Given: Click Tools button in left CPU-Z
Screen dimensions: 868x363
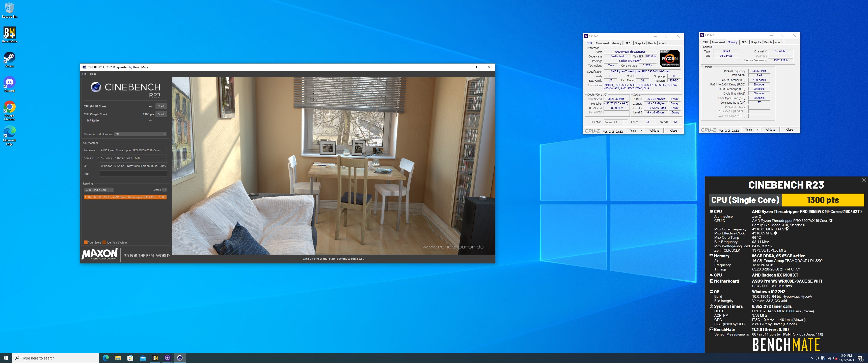Looking at the screenshot, I should (x=633, y=131).
